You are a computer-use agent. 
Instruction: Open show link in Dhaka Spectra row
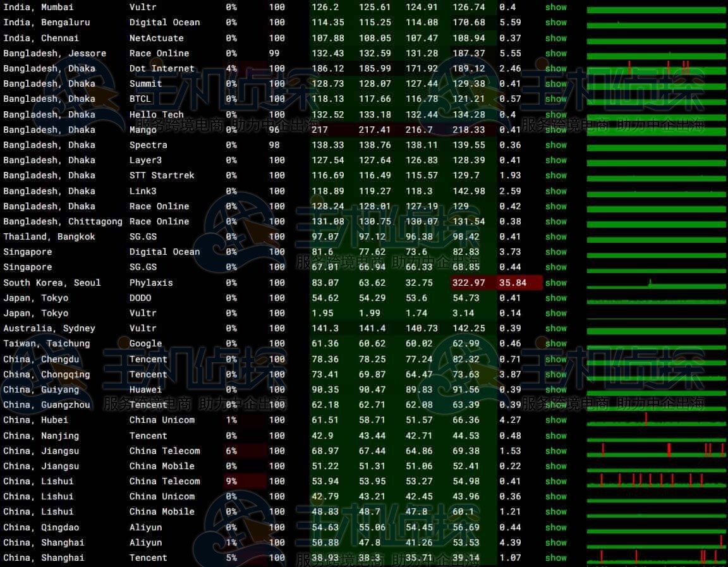(x=555, y=145)
